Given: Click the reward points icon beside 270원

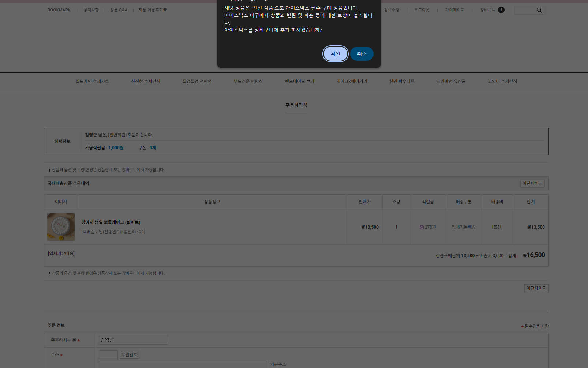Looking at the screenshot, I should click(x=422, y=227).
